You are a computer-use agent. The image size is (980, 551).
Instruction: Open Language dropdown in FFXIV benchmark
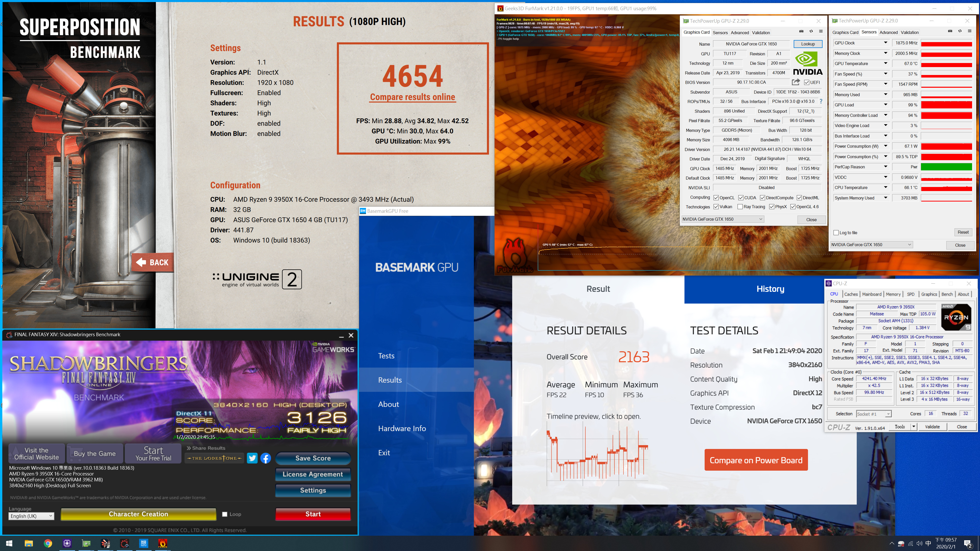pos(31,516)
